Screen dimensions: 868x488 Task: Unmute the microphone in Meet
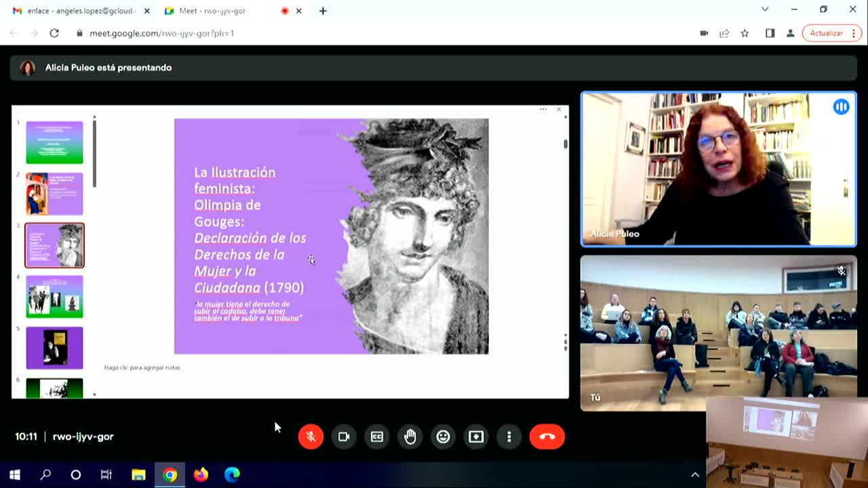point(311,436)
